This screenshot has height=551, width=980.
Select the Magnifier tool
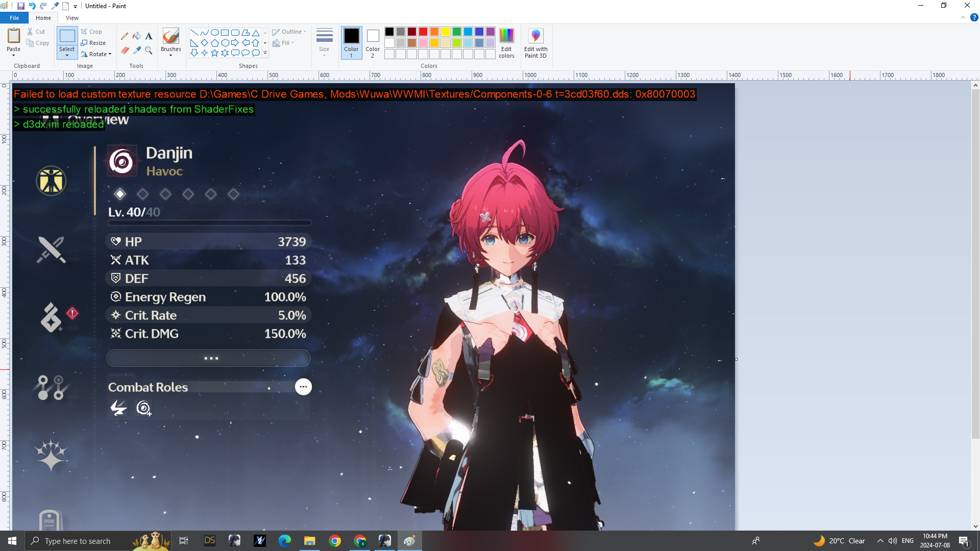pyautogui.click(x=149, y=50)
